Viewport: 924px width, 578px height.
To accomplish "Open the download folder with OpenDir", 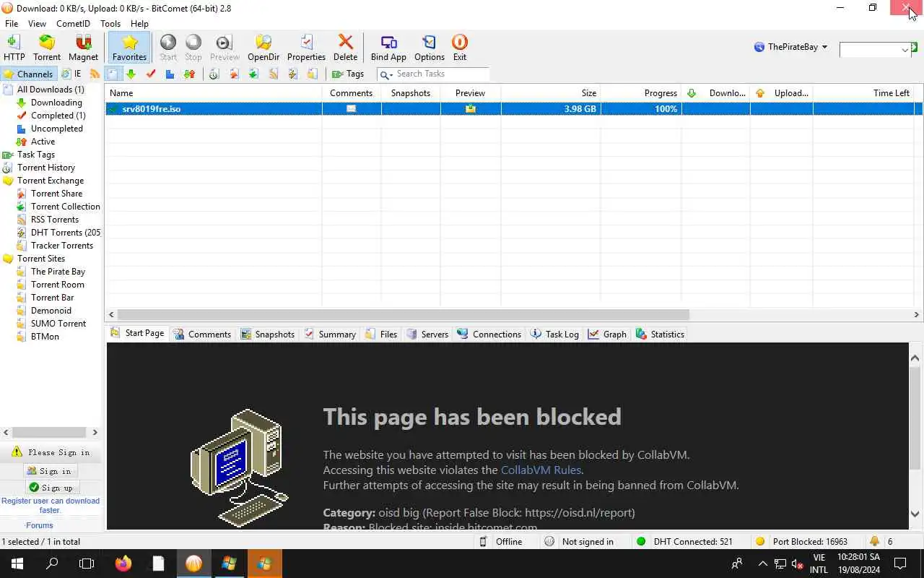I will tap(263, 48).
